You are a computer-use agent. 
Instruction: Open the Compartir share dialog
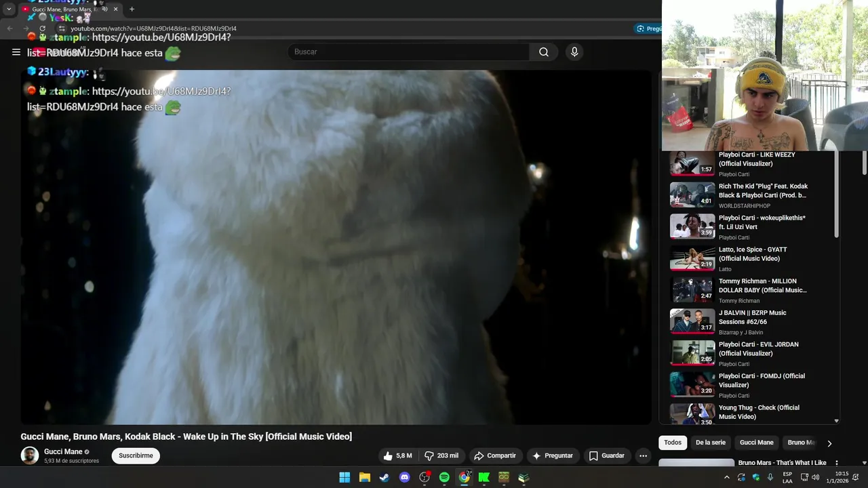(x=494, y=456)
